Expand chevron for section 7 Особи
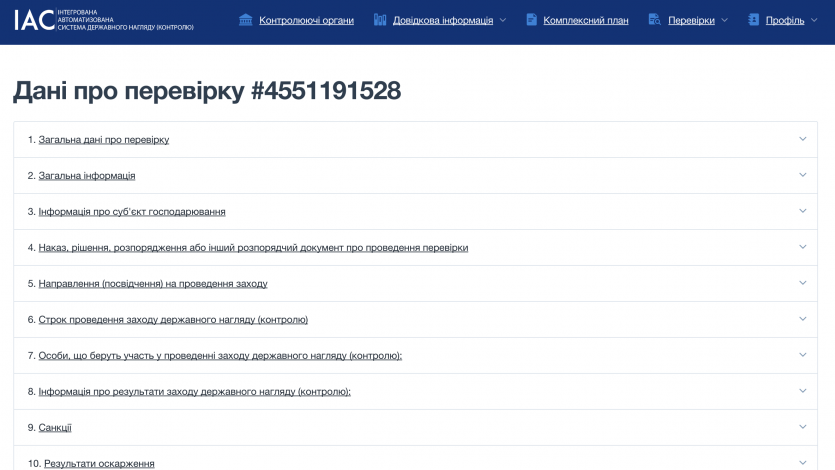The image size is (835, 470). (803, 355)
